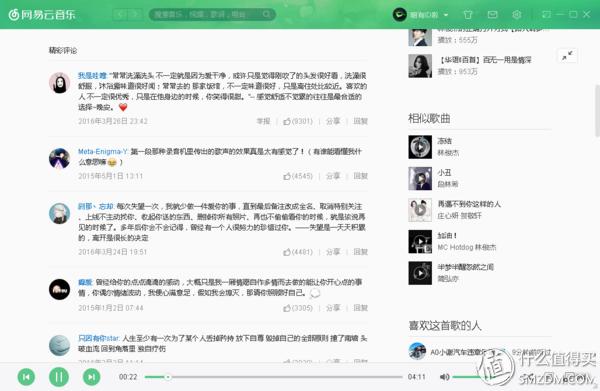
Task: Open playlist 【华语百首】百无一用是情深
Action: [485, 60]
